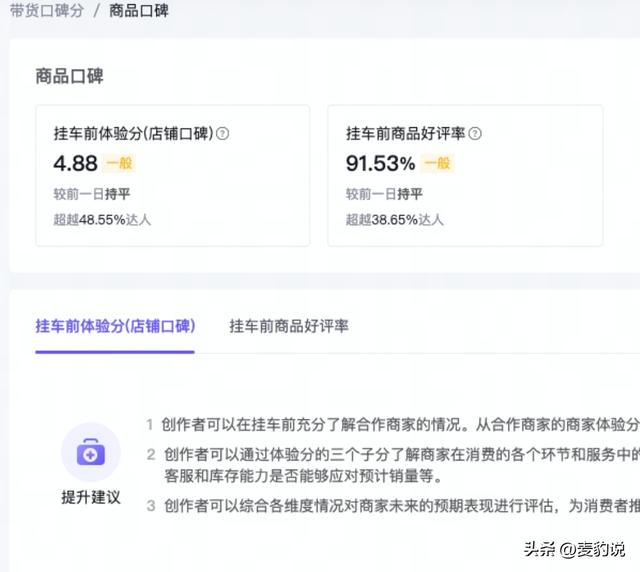This screenshot has width=640, height=572.
Task: Click 较前一日持平 in the positive review rate card
Action: pyautogui.click(x=384, y=194)
